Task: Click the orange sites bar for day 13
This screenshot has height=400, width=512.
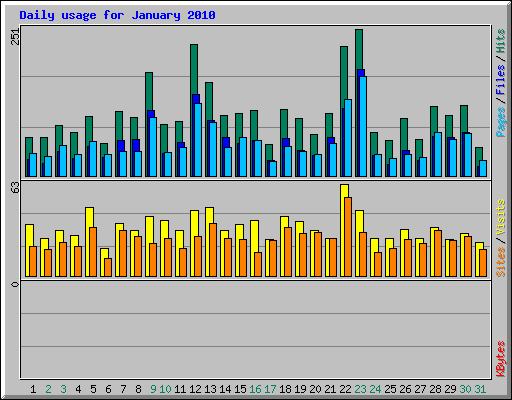Action: 213,250
